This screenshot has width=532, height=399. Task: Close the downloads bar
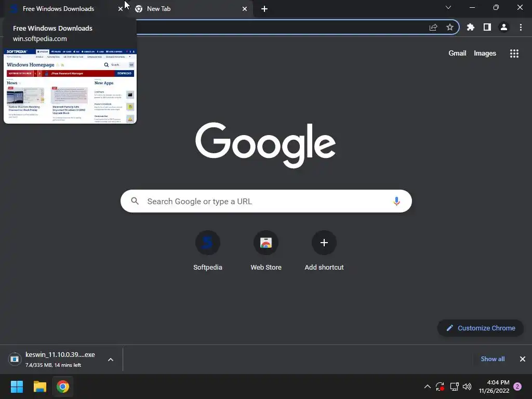pyautogui.click(x=523, y=359)
